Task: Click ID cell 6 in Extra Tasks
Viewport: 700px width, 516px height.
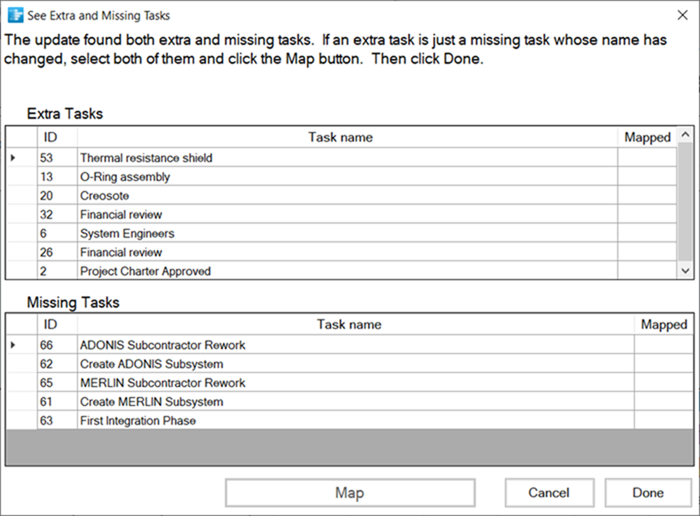Action: click(x=57, y=233)
